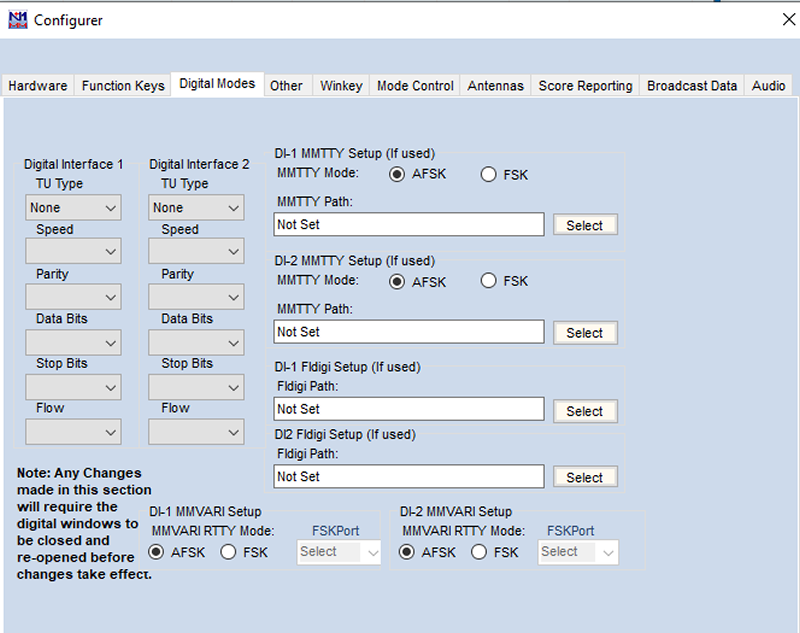
Task: Go to the Winkey tab
Action: pyautogui.click(x=341, y=86)
